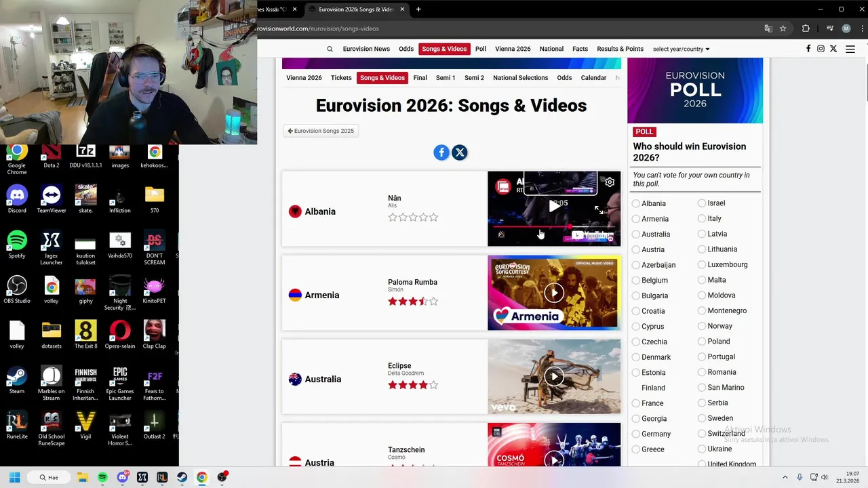Open the site search magnifier icon
Viewport: 868px width, 488px height.
pyautogui.click(x=330, y=49)
